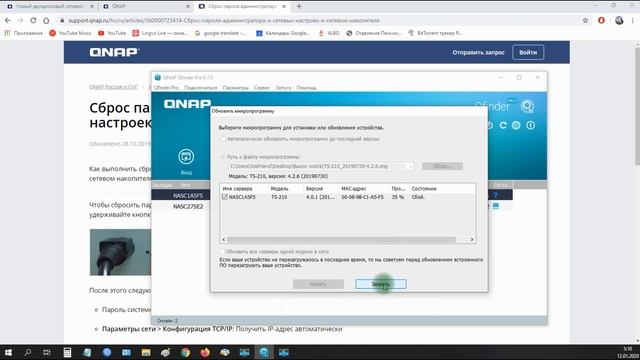Open the Приложения apps bookmark

pyautogui.click(x=24, y=33)
